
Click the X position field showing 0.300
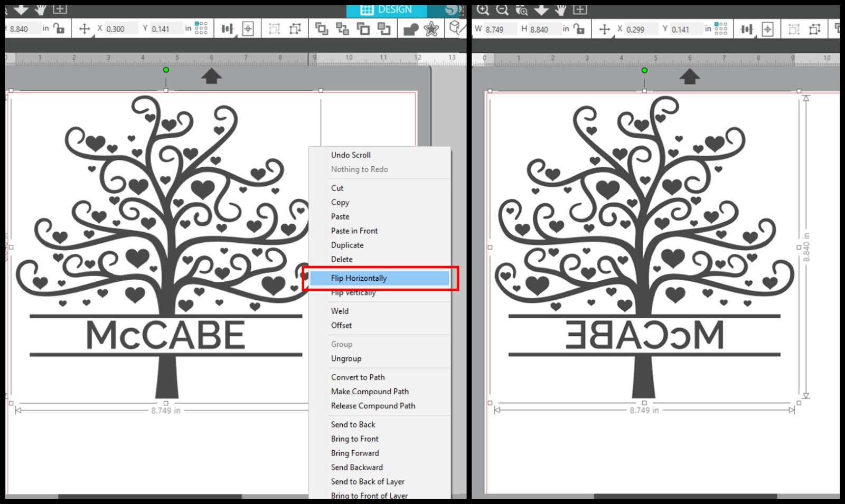(120, 29)
